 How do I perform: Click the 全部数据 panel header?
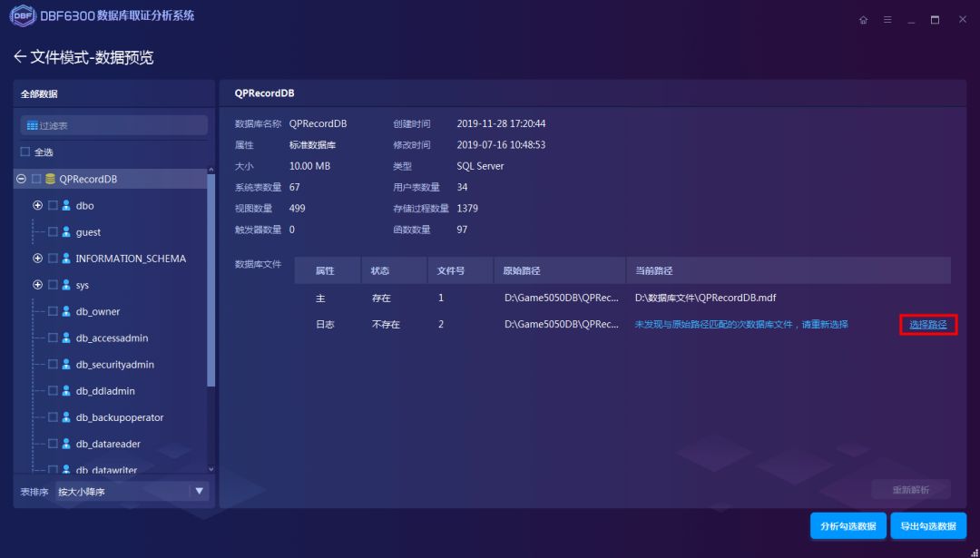(39, 93)
